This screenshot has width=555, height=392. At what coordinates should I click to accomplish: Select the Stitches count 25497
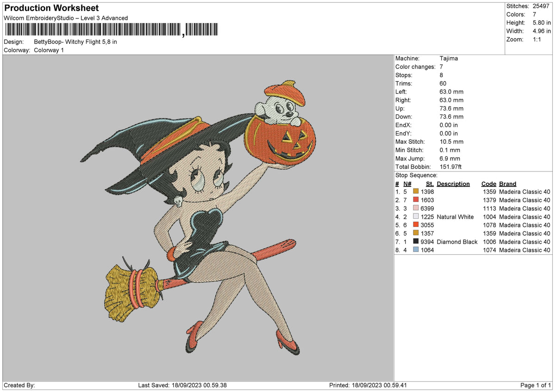click(x=542, y=6)
